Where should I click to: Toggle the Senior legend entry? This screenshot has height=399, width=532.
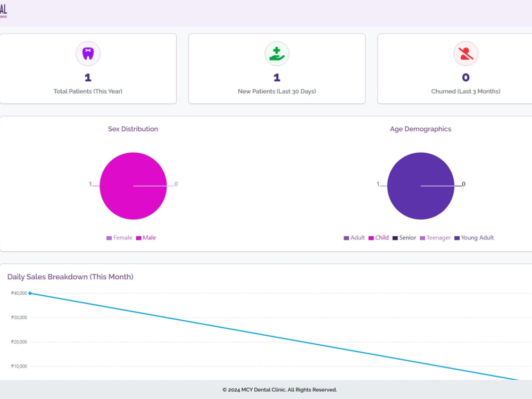pyautogui.click(x=404, y=238)
